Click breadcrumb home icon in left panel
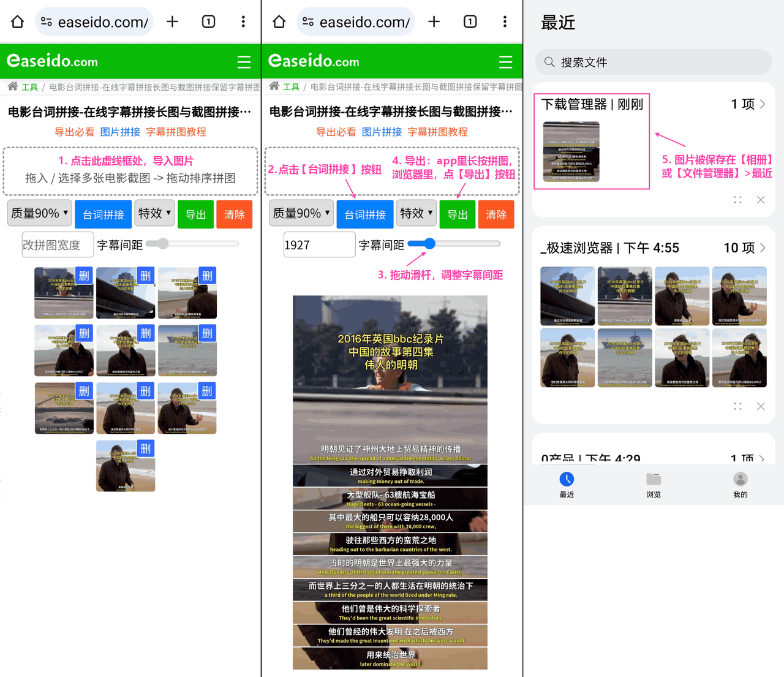 [12, 86]
